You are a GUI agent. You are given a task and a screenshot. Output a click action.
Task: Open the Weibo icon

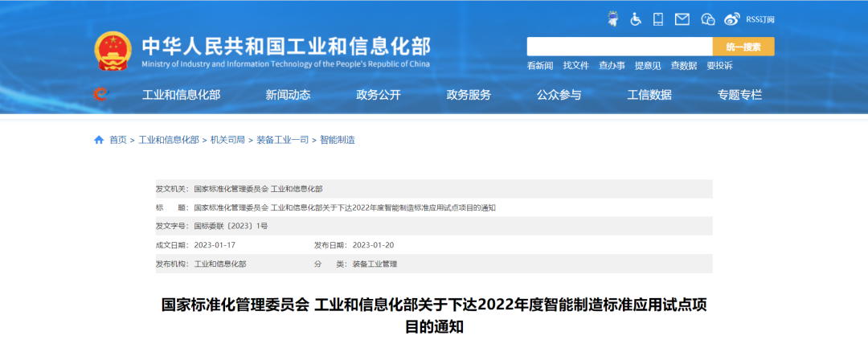click(x=732, y=19)
